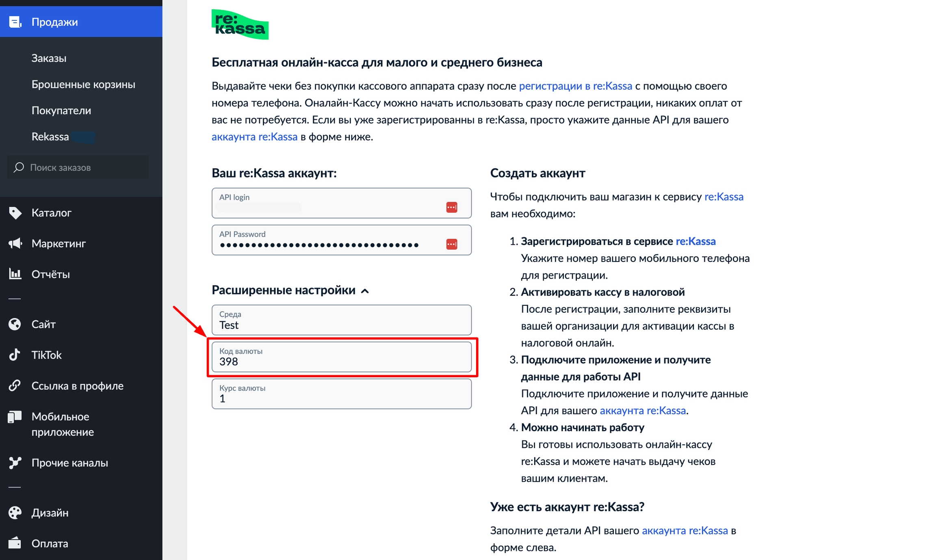Click the Catalog tag icon in sidebar

click(15, 213)
